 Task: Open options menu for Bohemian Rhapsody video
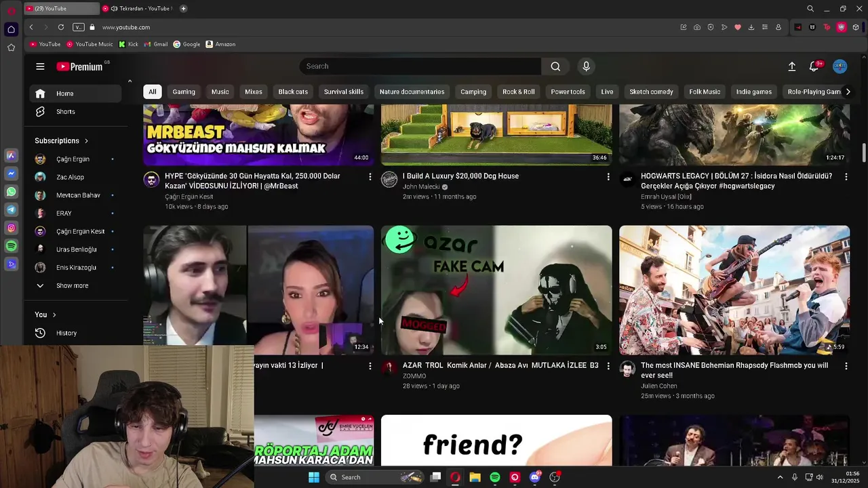point(846,366)
